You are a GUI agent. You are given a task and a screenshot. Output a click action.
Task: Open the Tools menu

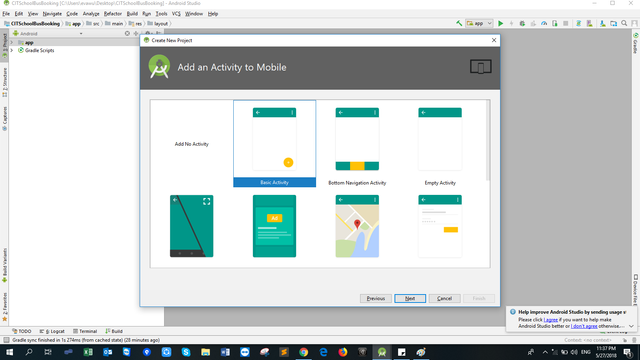pos(161,13)
